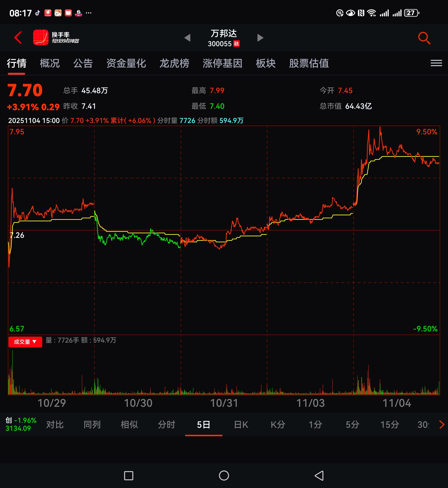Go to next stock with right triangle
Viewport: 448px width, 488px height.
pyautogui.click(x=260, y=38)
